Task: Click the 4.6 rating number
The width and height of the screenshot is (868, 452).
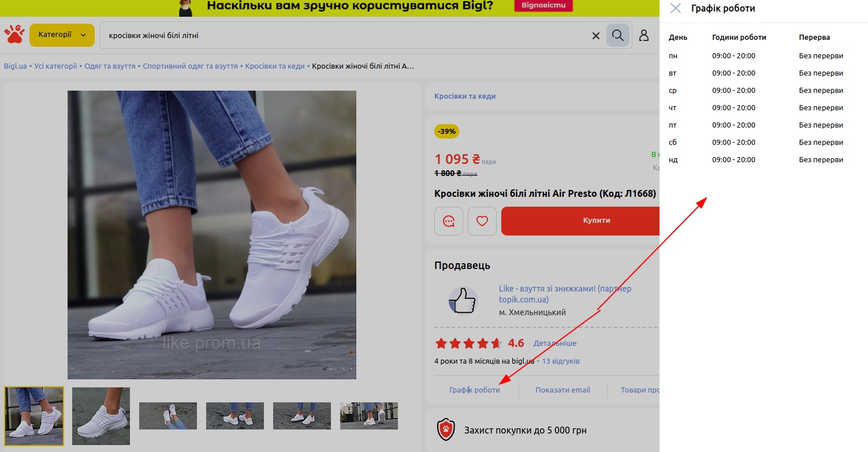Action: pyautogui.click(x=516, y=343)
